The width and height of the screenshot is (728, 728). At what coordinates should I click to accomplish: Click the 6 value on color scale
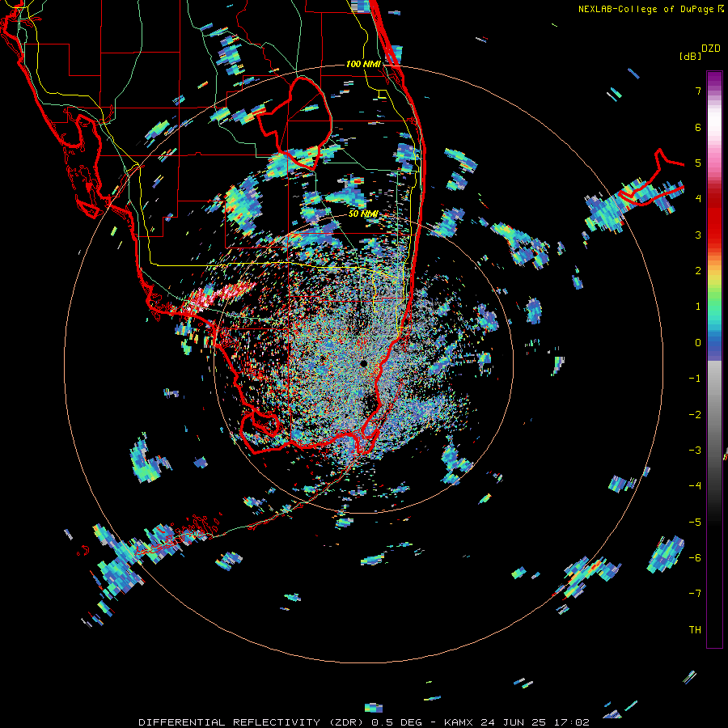(698, 127)
